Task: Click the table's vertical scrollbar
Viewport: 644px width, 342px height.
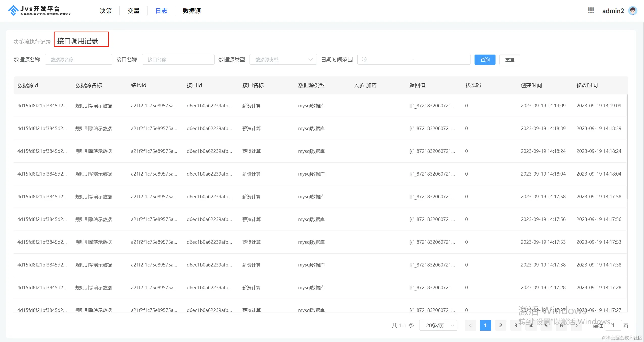Action: tap(627, 146)
